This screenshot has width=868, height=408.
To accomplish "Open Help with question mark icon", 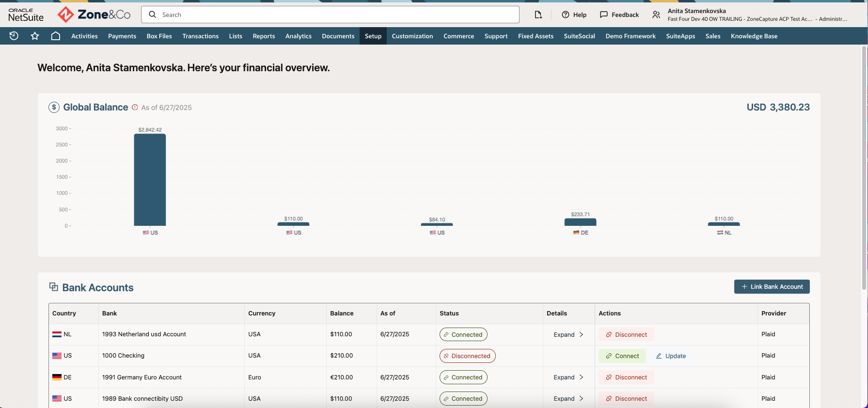I will 574,15.
